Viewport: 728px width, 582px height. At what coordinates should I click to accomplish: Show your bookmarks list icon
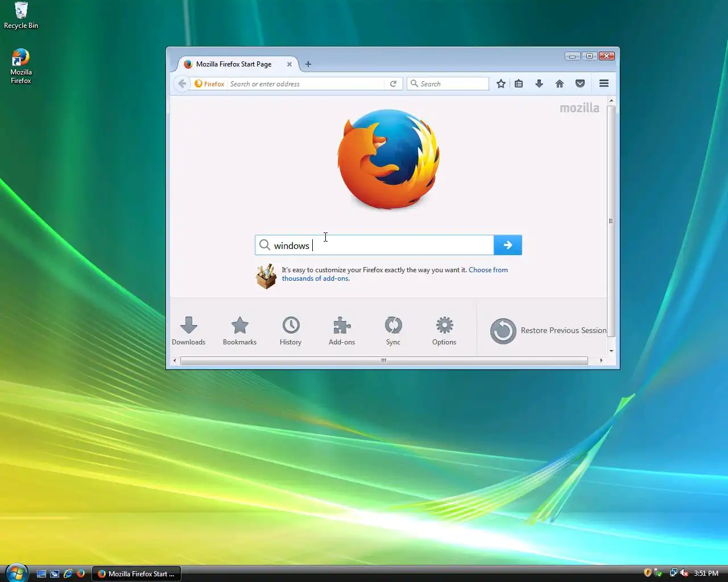pyautogui.click(x=519, y=84)
